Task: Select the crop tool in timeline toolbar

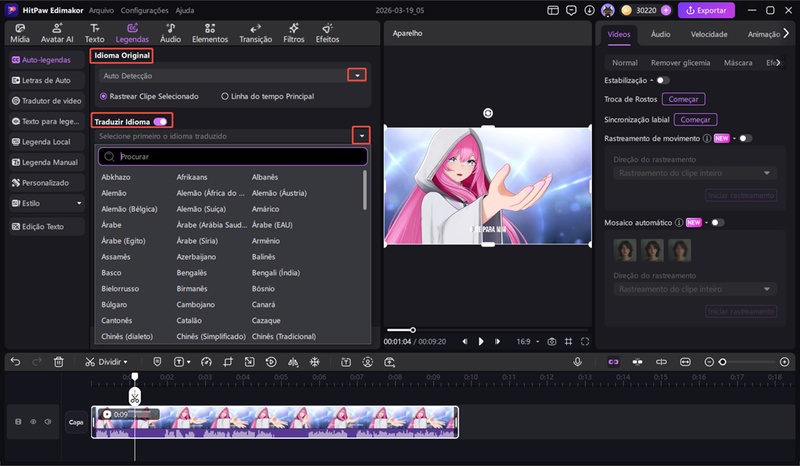Action: click(x=228, y=362)
